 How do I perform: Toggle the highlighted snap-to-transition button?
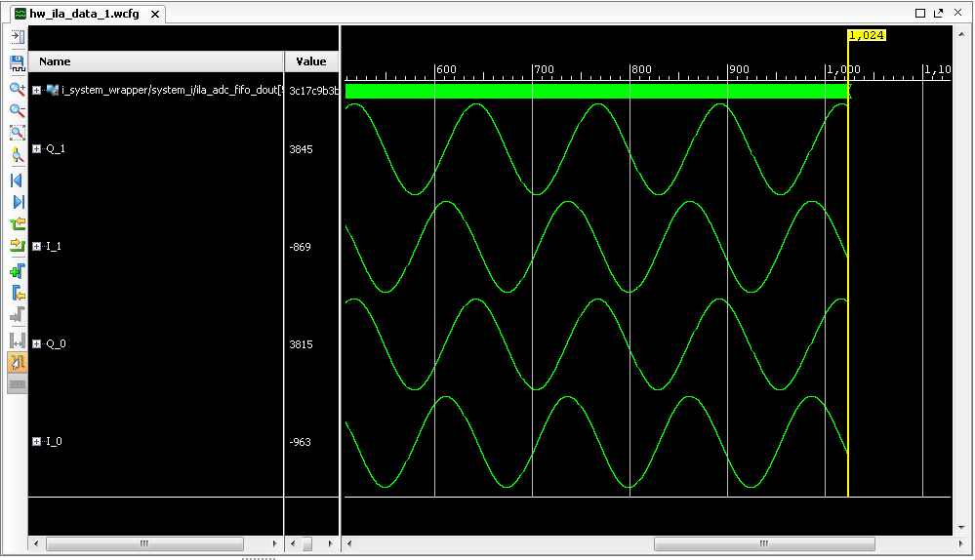[18, 362]
